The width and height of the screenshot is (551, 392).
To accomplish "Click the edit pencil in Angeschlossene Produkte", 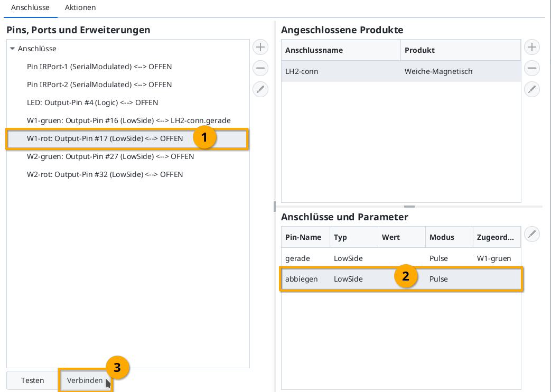I will point(531,89).
